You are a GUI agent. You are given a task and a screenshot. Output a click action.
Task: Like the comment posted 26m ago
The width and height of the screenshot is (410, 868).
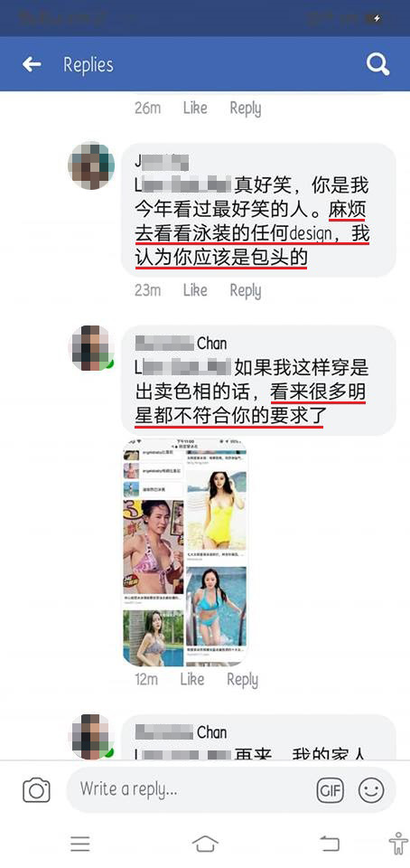[x=194, y=108]
